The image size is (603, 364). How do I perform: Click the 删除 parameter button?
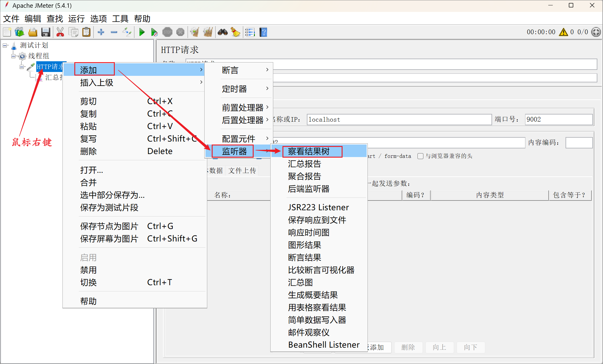click(x=408, y=347)
